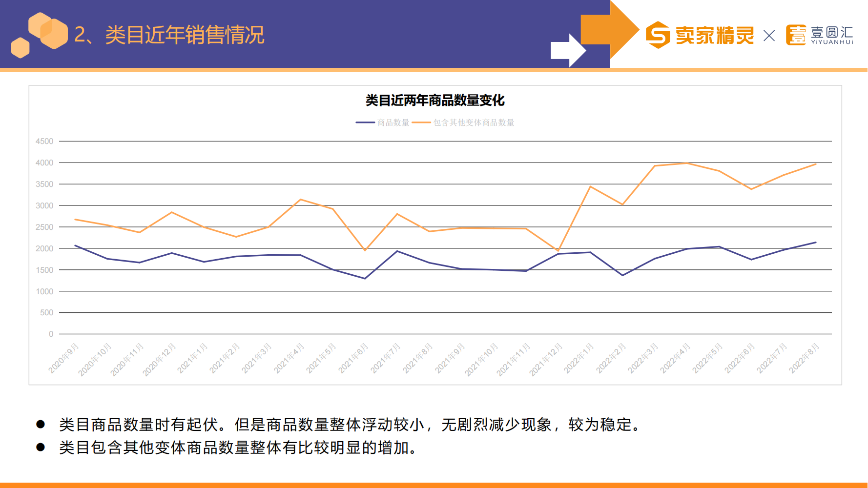
Task: Click the 2022年8月 x-axis label
Action: (x=805, y=358)
